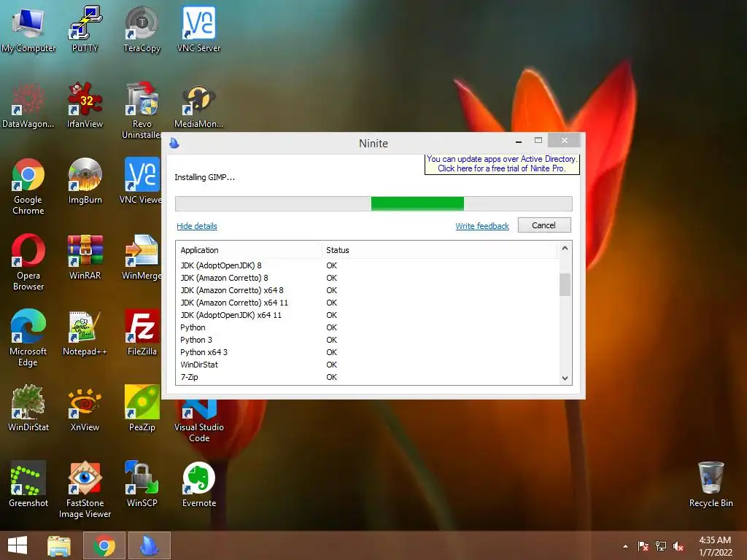Viewport: 747px width, 560px height.
Task: Open FileZilla desktop shortcut
Action: [142, 332]
